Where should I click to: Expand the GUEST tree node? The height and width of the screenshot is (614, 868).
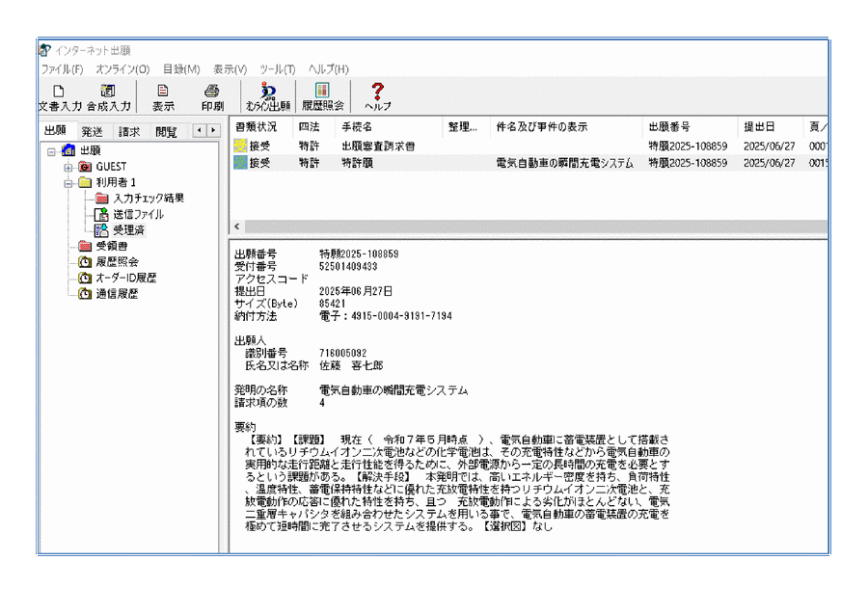(68, 167)
